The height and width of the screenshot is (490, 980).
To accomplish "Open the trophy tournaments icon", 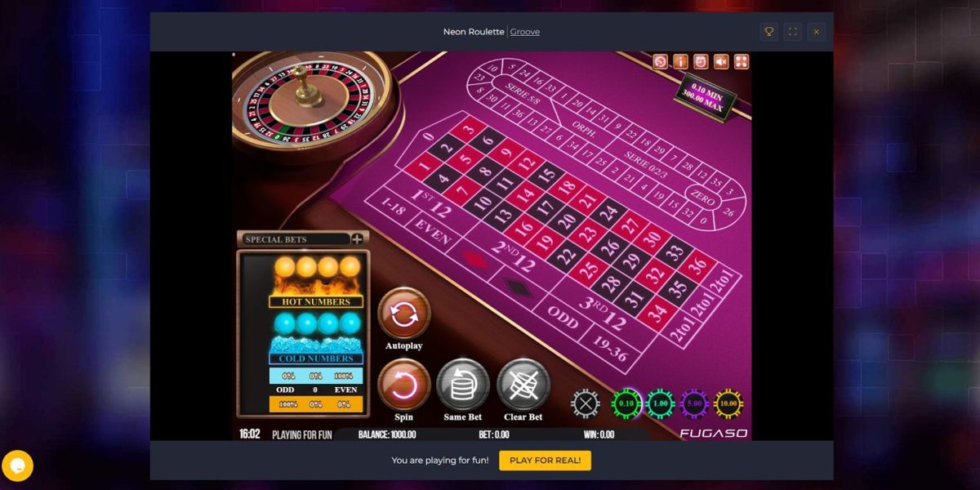I will [768, 32].
